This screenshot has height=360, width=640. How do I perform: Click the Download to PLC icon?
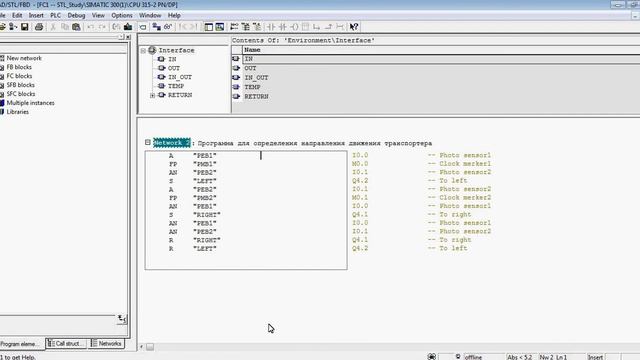(x=128, y=27)
